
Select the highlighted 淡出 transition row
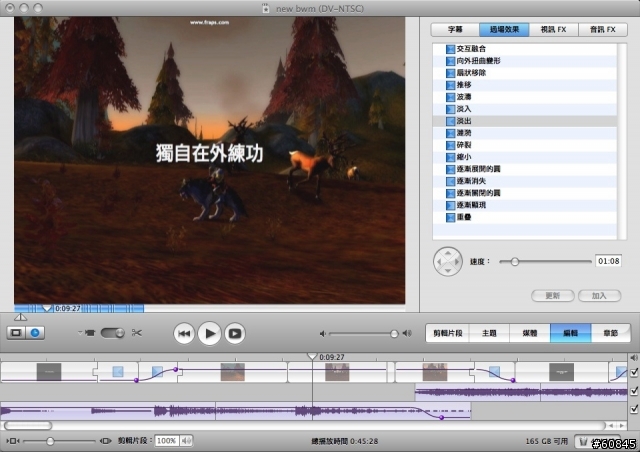click(x=524, y=121)
